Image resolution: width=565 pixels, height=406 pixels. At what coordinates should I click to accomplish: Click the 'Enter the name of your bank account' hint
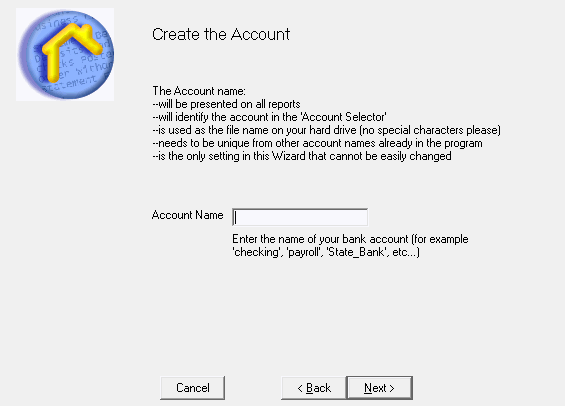[350, 239]
